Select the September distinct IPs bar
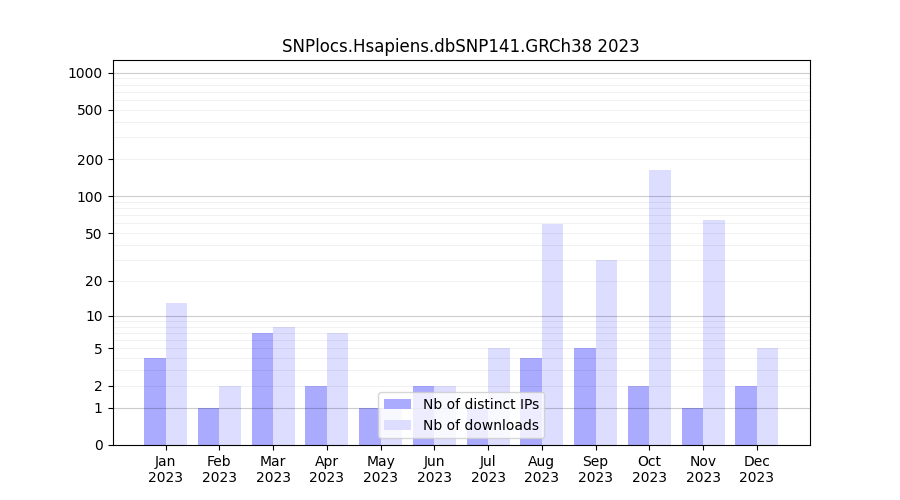Screen dimensions: 900x500 (585, 396)
